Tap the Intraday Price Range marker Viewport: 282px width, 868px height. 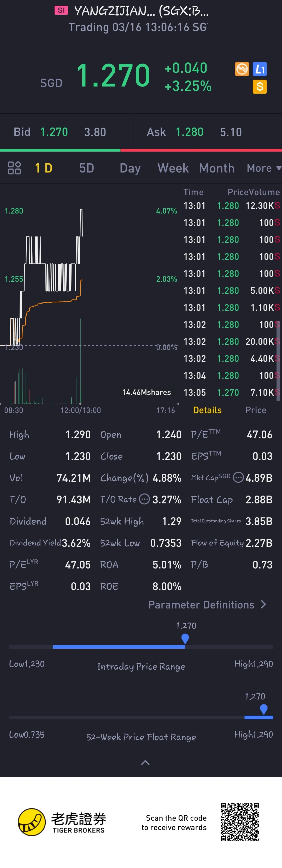click(185, 639)
